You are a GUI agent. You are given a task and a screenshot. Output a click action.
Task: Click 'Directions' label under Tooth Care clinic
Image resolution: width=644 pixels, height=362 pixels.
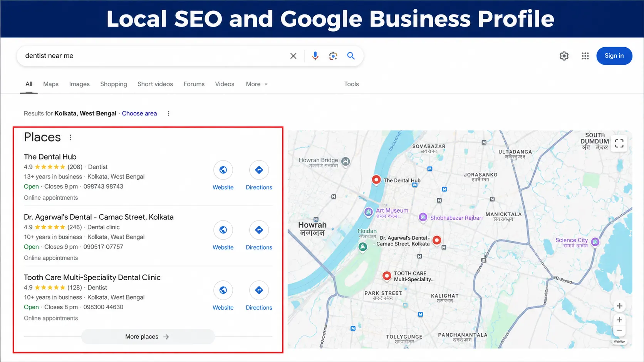259,308
